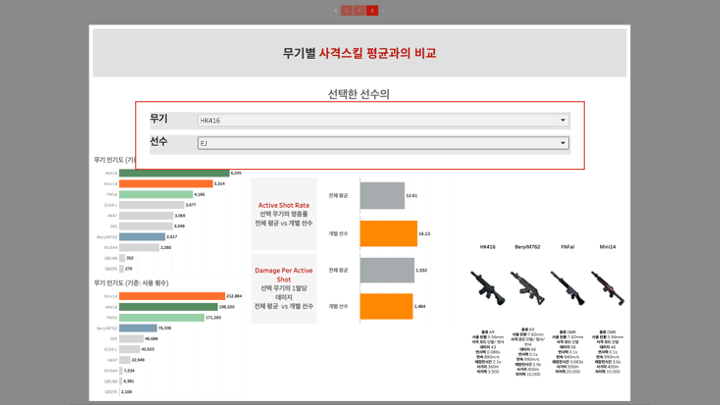Click the Active Shot Rate heading
This screenshot has height=405, width=720.
tap(284, 205)
